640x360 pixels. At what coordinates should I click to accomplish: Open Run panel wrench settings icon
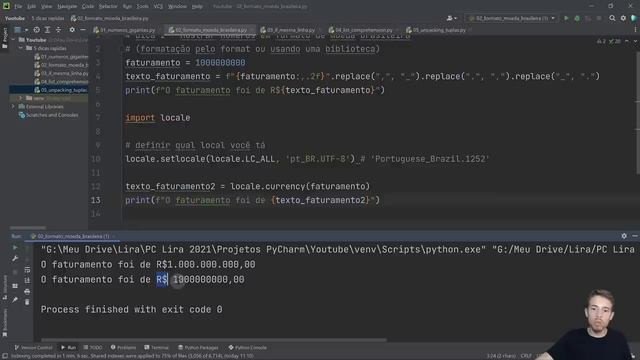pos(15,258)
